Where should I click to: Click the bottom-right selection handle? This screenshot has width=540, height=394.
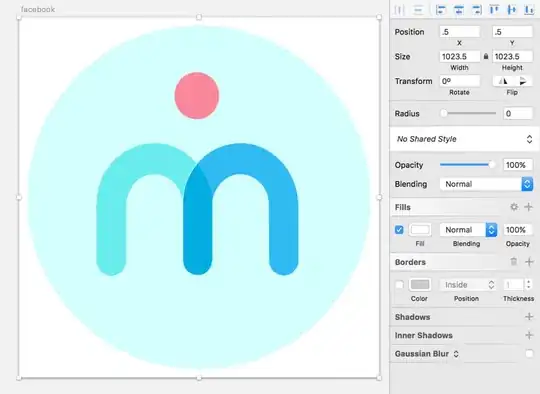379,378
